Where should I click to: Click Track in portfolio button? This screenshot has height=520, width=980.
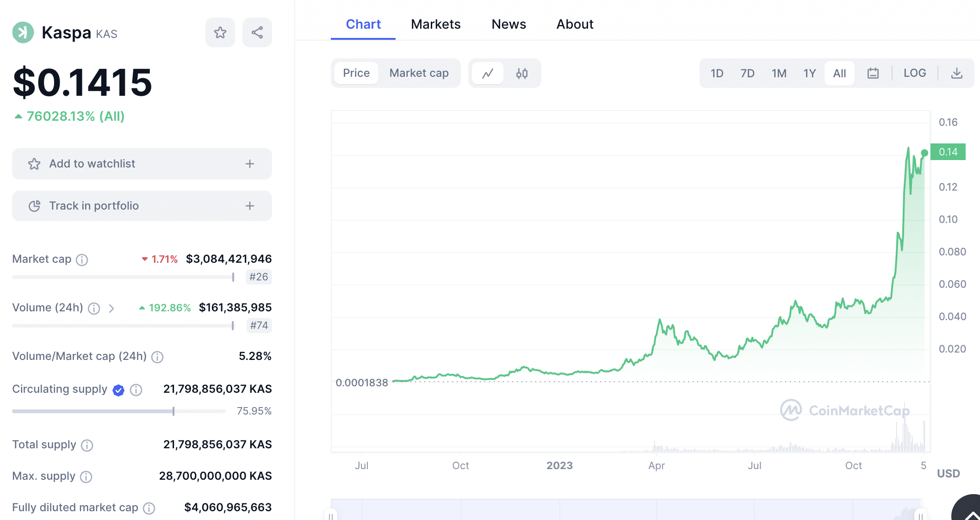point(142,206)
